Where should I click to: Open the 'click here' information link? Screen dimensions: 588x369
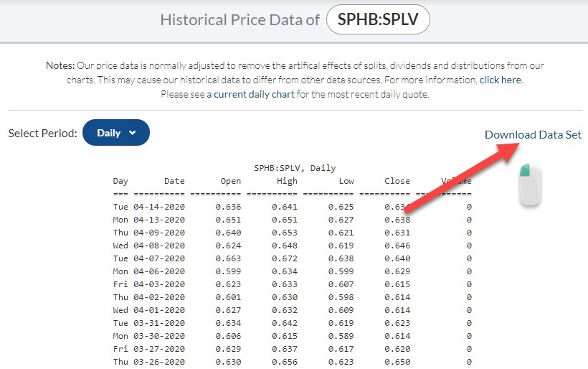click(x=501, y=80)
